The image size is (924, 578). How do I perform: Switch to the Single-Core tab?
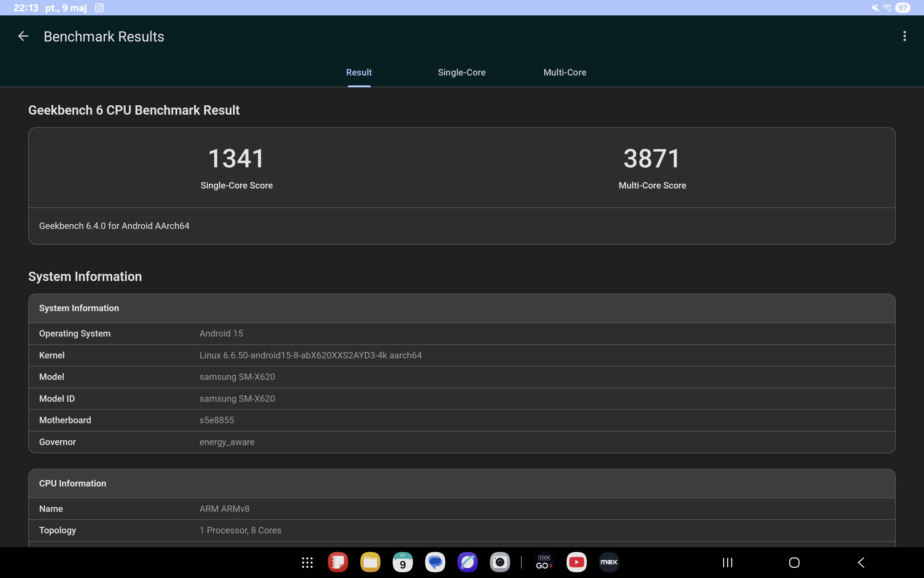point(462,72)
